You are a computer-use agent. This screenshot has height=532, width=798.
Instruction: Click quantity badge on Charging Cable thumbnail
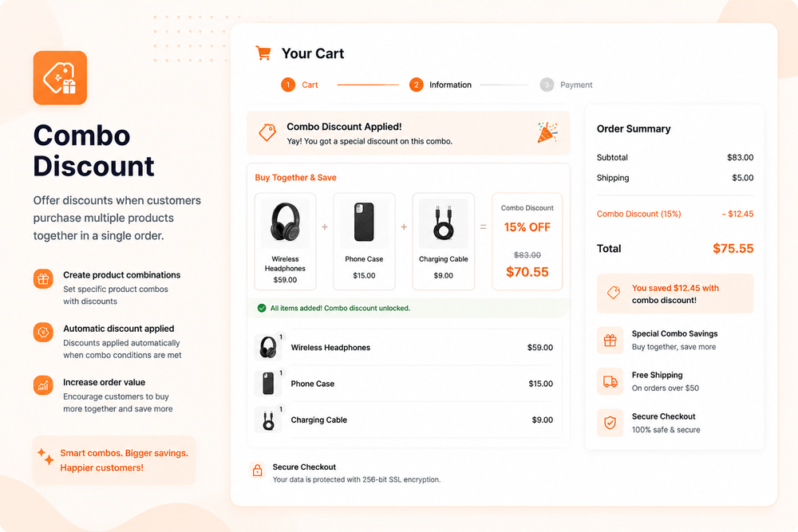[280, 409]
